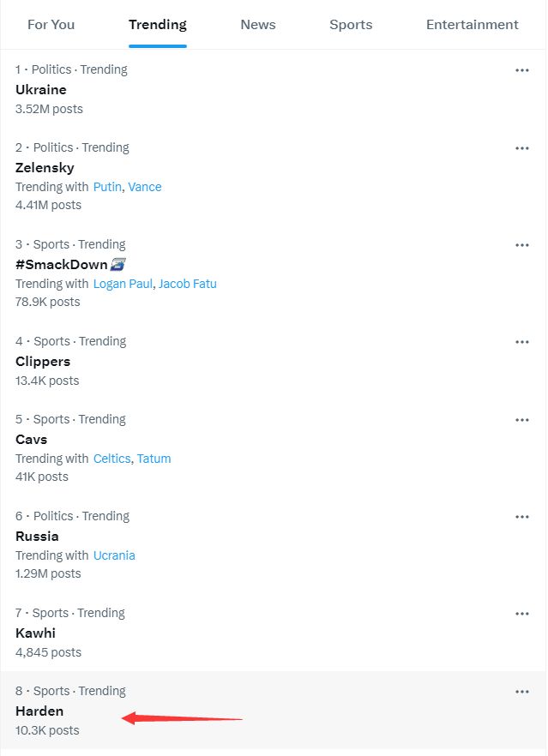
Task: Select the News tab
Action: [258, 24]
